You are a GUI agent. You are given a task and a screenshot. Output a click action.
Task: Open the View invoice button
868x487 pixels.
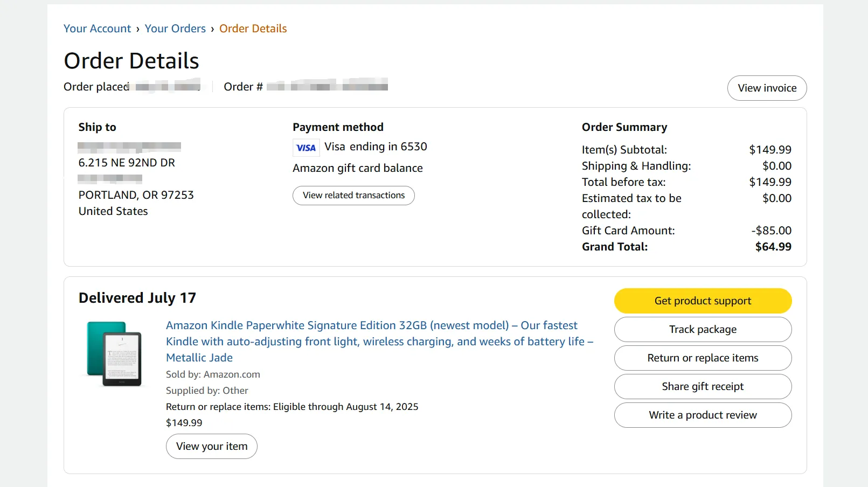point(767,88)
